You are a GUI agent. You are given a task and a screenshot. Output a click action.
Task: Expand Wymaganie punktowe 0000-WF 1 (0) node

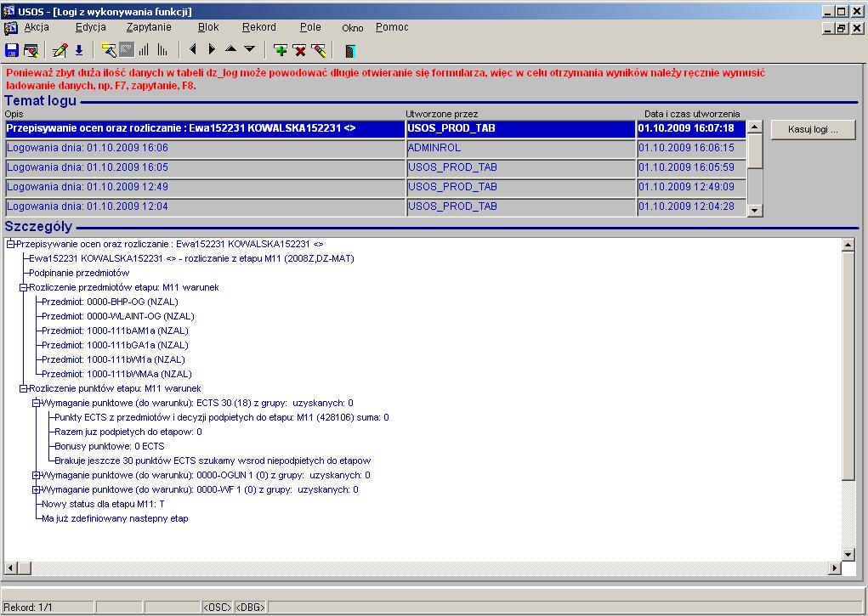(x=36, y=489)
